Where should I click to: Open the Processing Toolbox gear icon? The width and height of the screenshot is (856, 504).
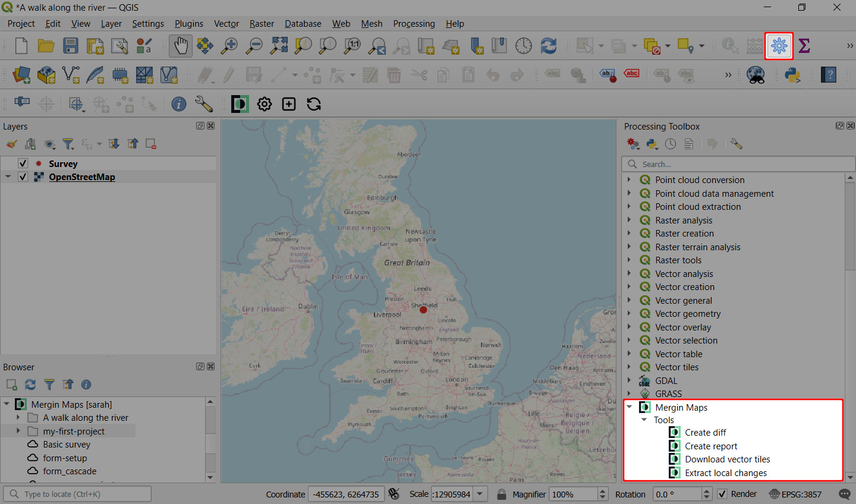[x=779, y=46]
